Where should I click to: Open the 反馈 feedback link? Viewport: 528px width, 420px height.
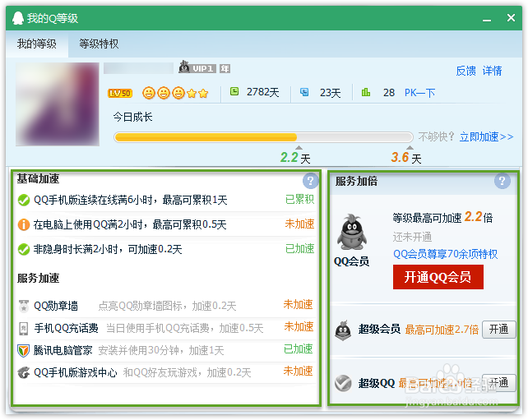point(465,71)
